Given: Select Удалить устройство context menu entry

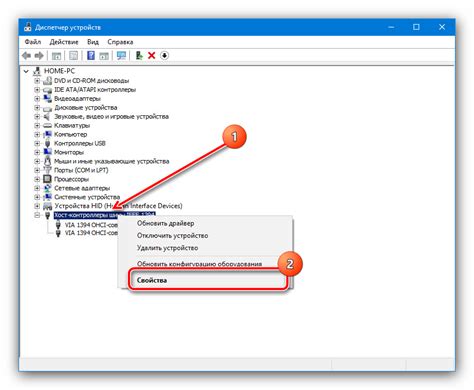Looking at the screenshot, I should (x=168, y=248).
